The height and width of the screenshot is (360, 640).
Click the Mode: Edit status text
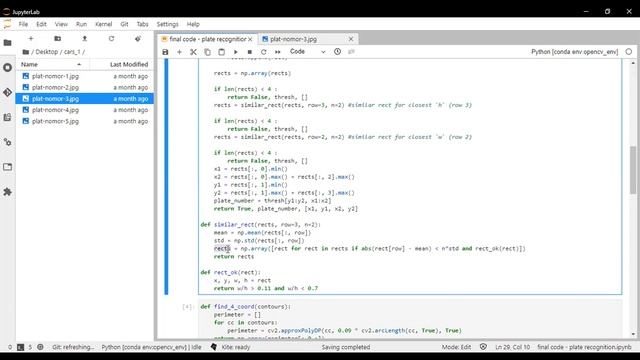(x=456, y=347)
